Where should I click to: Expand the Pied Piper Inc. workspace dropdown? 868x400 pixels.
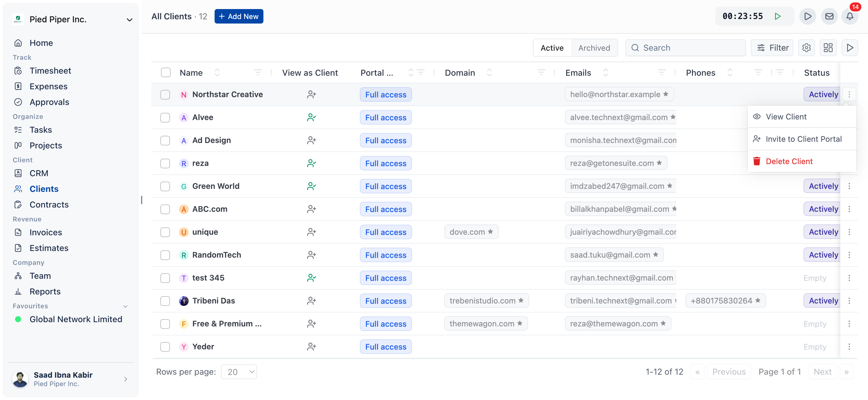click(129, 20)
